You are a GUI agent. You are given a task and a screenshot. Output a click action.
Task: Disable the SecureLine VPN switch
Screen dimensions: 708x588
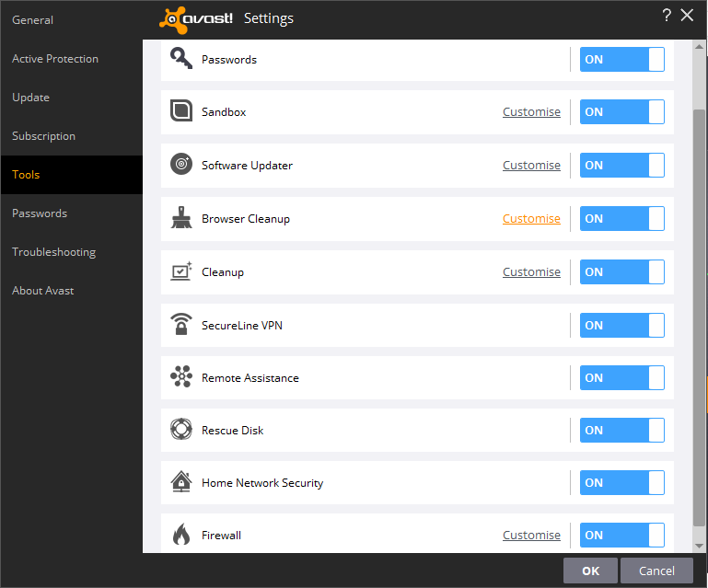click(621, 325)
